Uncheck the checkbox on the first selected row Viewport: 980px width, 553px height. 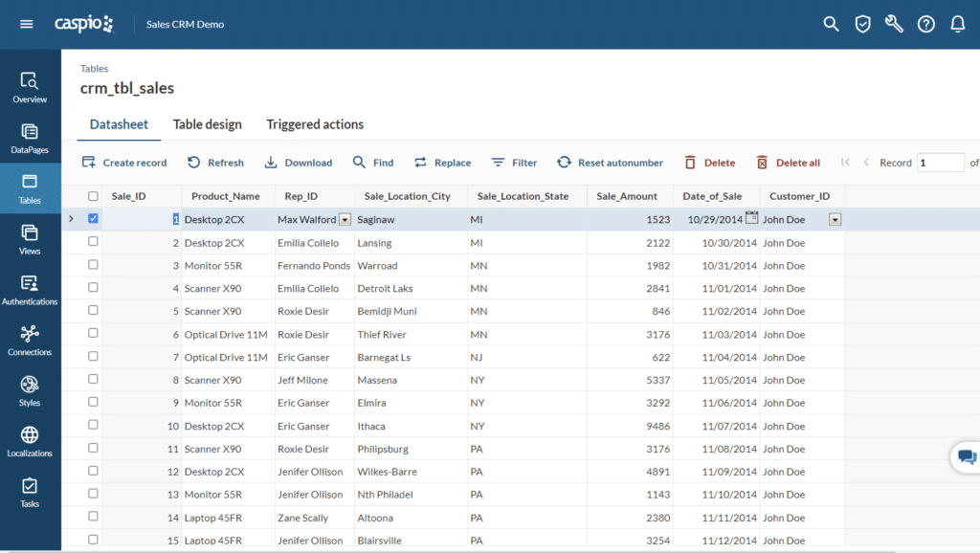click(93, 218)
